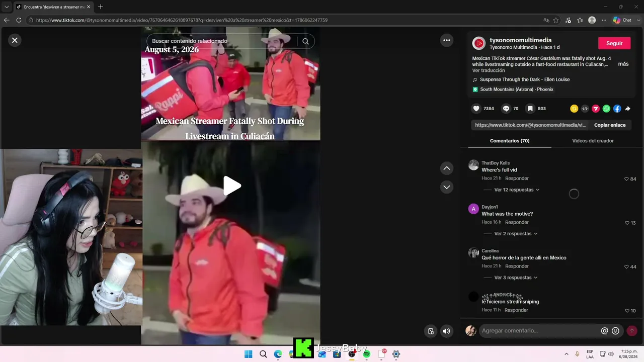Image resolution: width=644 pixels, height=362 pixels.
Task: Open the Windows Start menu
Action: (249, 354)
